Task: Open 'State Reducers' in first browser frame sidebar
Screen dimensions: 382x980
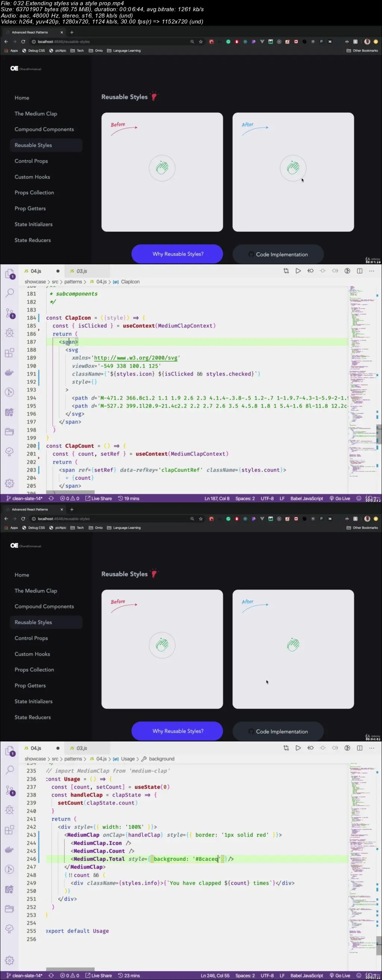Action: [33, 240]
